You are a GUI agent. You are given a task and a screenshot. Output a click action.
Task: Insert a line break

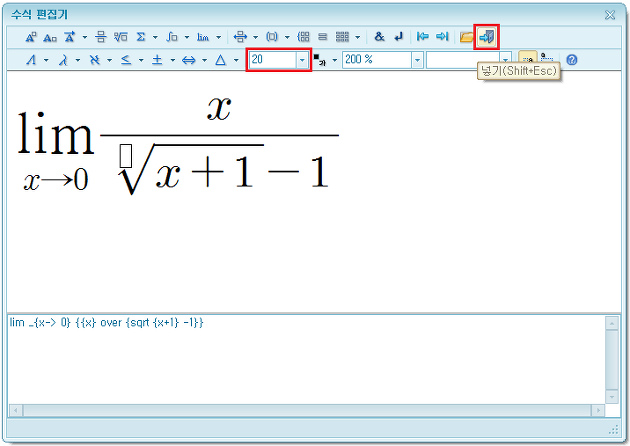pos(399,37)
